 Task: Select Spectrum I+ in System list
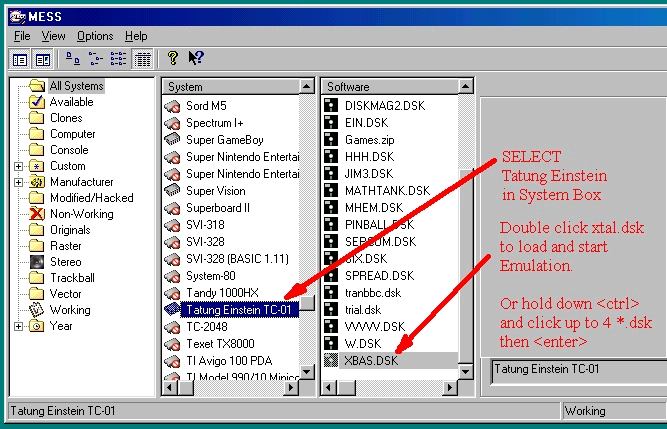(214, 123)
